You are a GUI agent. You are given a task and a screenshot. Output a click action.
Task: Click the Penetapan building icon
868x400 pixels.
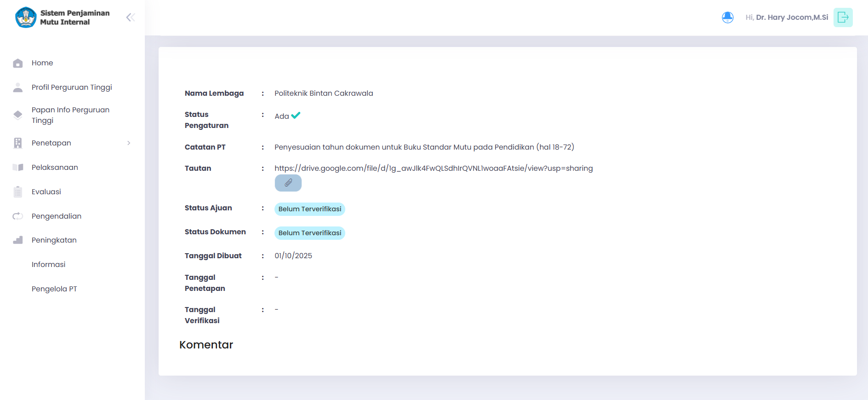tap(18, 143)
